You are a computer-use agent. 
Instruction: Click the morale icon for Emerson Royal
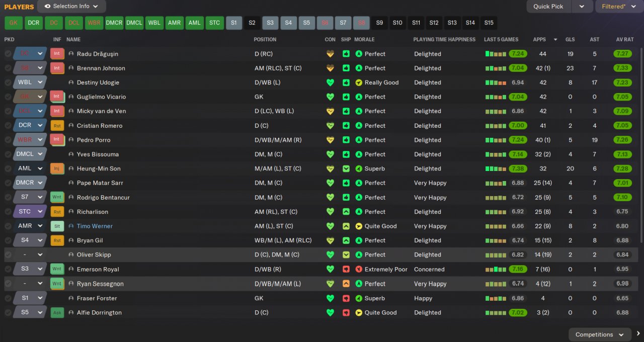pyautogui.click(x=359, y=269)
